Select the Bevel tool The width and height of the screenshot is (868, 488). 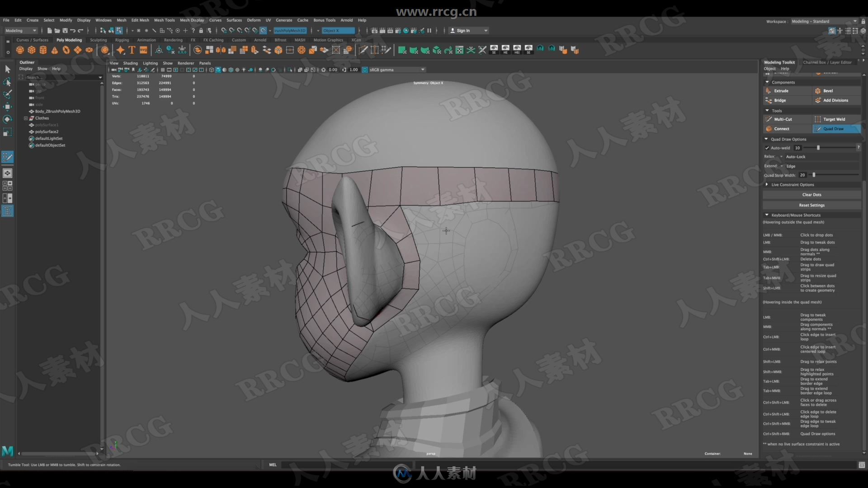(828, 90)
